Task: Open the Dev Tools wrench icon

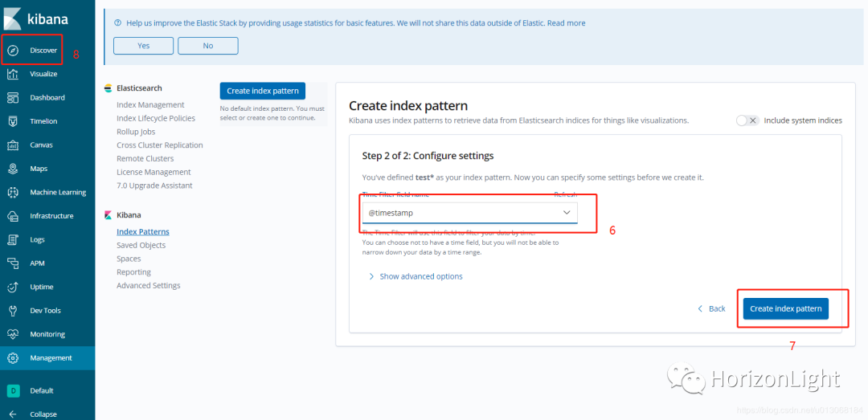Action: (x=14, y=311)
